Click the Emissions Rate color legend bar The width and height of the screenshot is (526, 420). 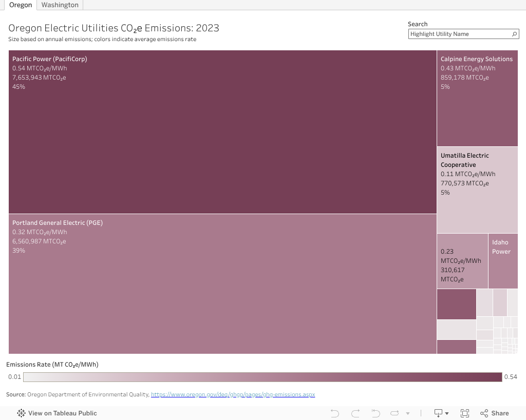pyautogui.click(x=262, y=377)
